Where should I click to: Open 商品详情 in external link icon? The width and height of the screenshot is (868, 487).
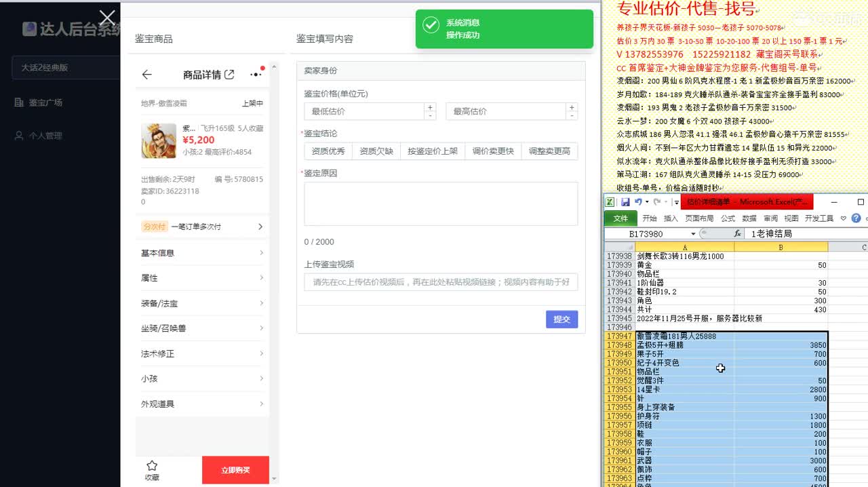click(229, 75)
